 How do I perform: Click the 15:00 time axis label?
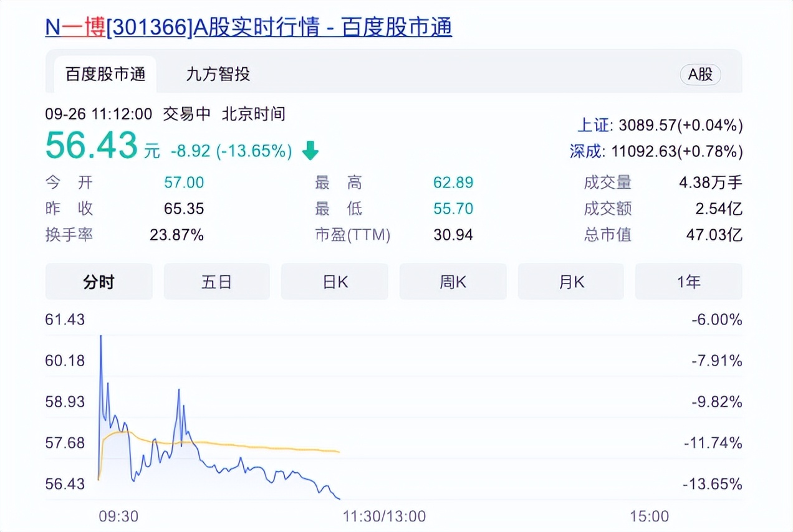pos(648,516)
